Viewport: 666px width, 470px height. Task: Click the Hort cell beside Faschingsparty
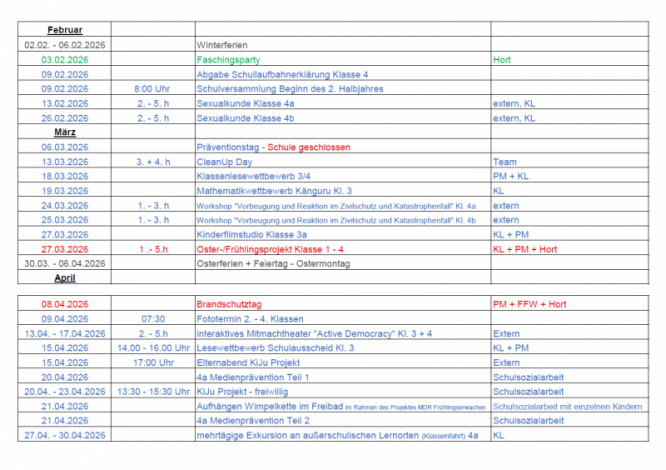point(502,60)
